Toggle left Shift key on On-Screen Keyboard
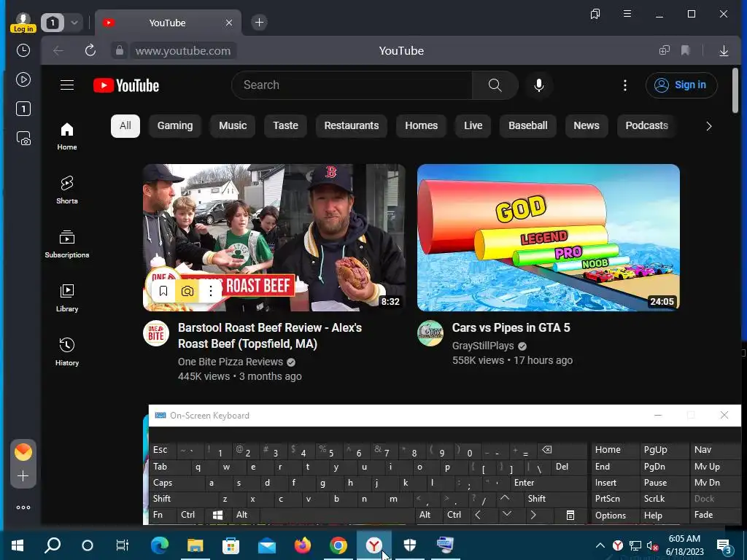 [x=184, y=499]
